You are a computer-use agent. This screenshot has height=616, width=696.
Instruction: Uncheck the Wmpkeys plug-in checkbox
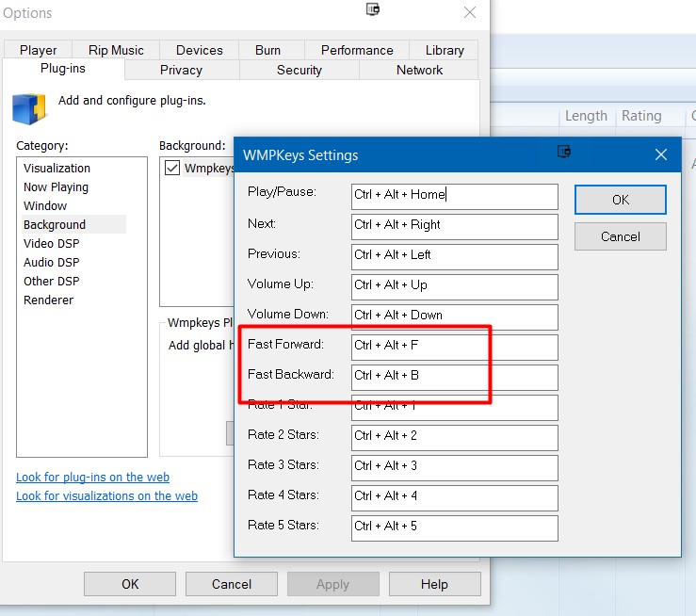[x=171, y=168]
